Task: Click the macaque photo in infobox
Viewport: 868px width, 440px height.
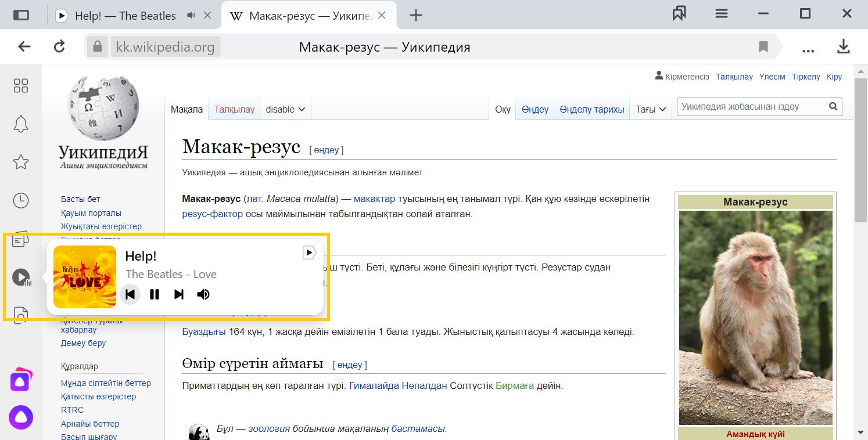Action: point(755,318)
